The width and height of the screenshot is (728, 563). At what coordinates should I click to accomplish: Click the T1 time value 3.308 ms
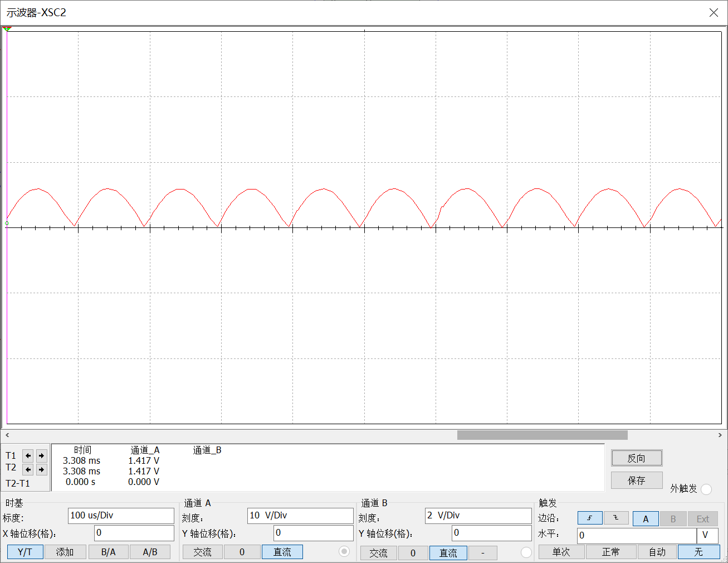tap(81, 460)
